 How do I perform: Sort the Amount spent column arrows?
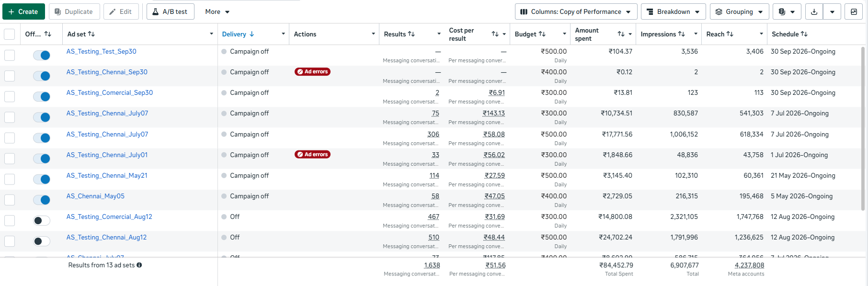click(x=621, y=34)
